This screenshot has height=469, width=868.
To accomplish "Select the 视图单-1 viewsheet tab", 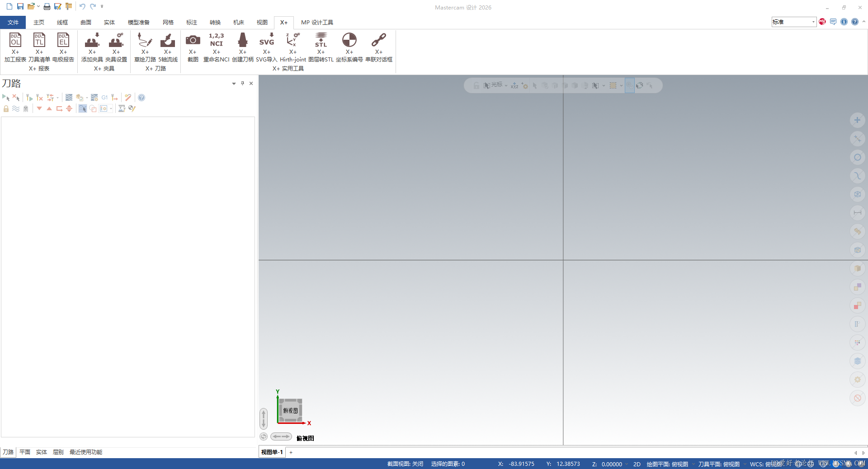I will [x=272, y=452].
